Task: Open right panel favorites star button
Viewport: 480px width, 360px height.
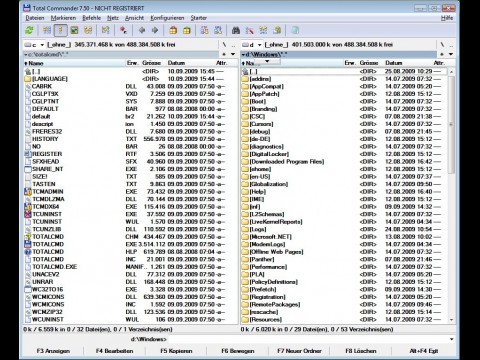Action: click(x=442, y=54)
